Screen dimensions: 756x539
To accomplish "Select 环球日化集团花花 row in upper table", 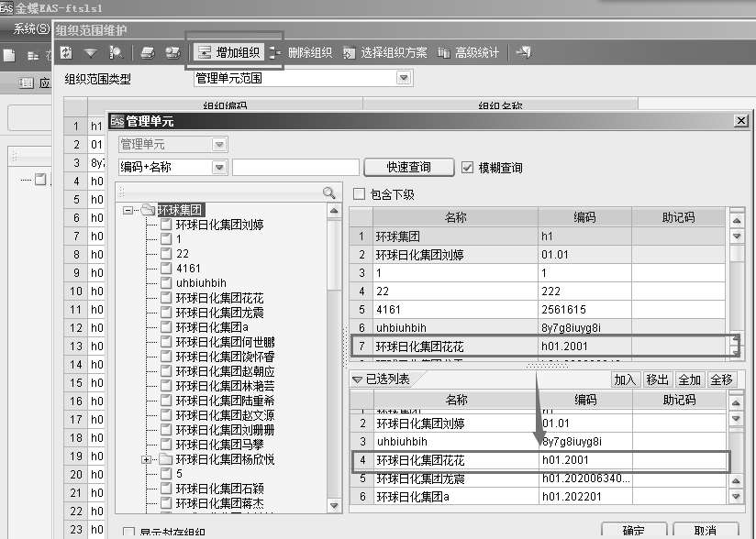I will pos(538,346).
